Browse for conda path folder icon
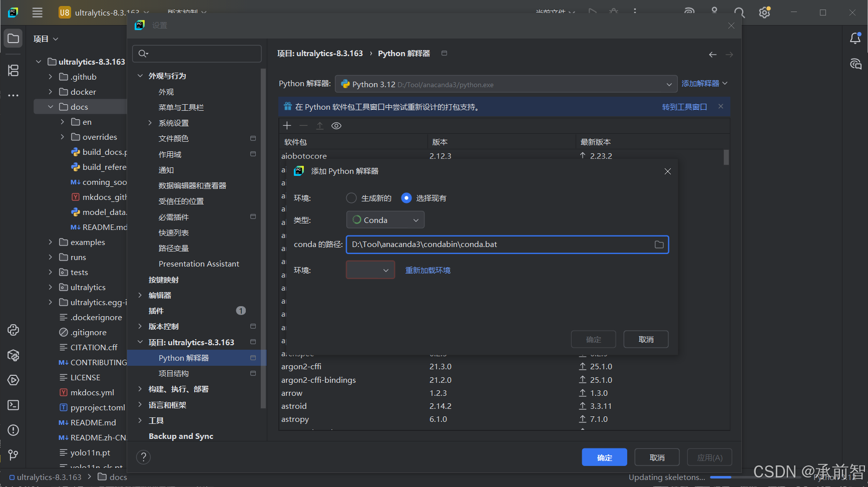Viewport: 868px width, 487px height. click(659, 245)
